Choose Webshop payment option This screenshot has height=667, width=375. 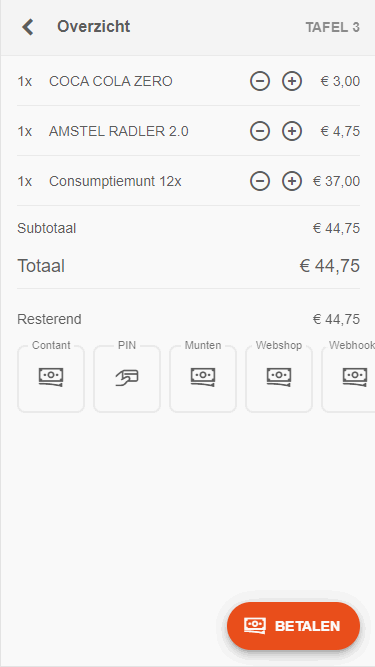pos(279,377)
